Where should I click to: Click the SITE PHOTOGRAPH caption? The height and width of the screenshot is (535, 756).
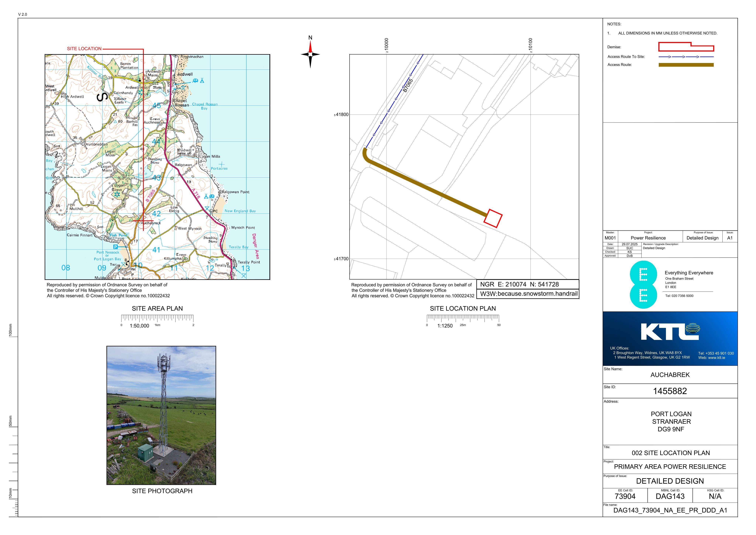point(162,491)
